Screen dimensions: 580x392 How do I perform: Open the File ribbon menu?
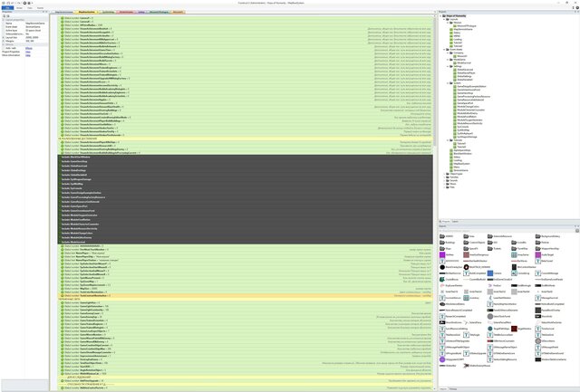point(7,8)
